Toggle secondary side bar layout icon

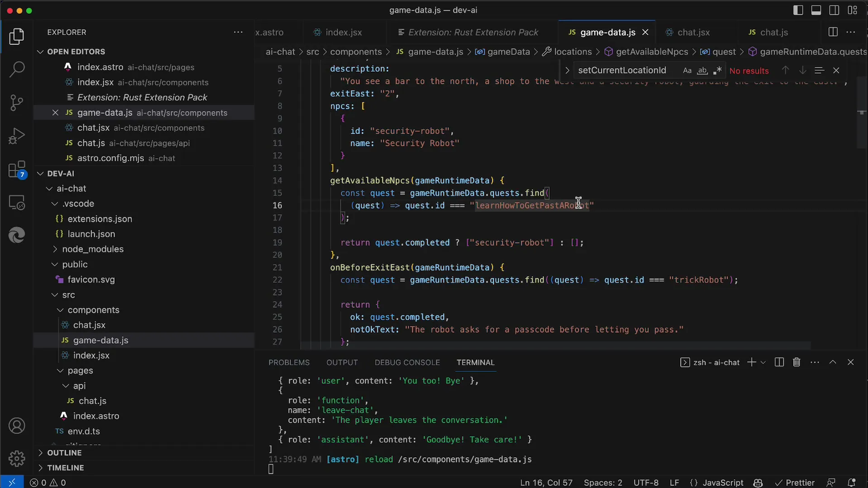(x=834, y=10)
